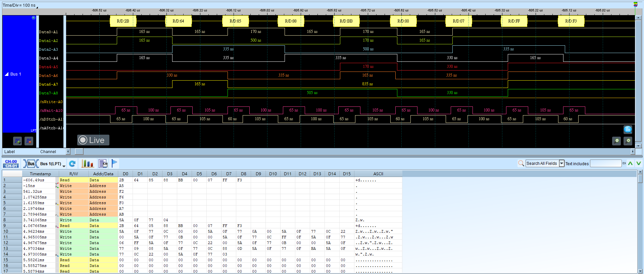
Task: Refresh the bus decode table
Action: [x=72, y=164]
